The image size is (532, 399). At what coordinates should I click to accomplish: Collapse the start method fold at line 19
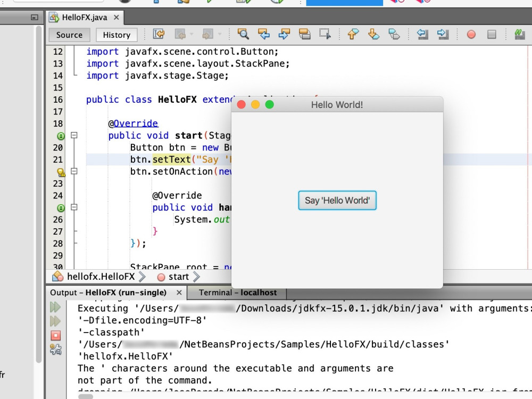[74, 135]
